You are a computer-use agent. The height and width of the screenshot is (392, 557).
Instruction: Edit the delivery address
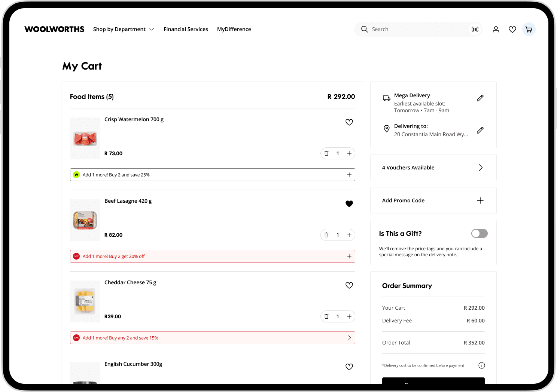pos(480,130)
